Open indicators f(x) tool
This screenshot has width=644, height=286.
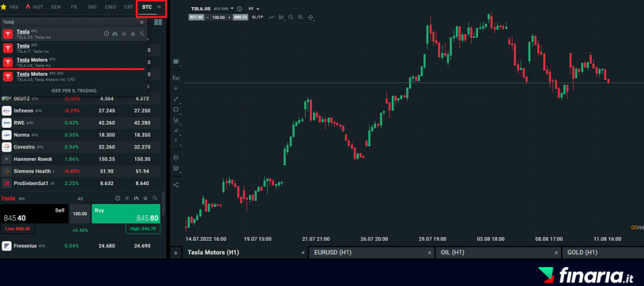coord(176,77)
